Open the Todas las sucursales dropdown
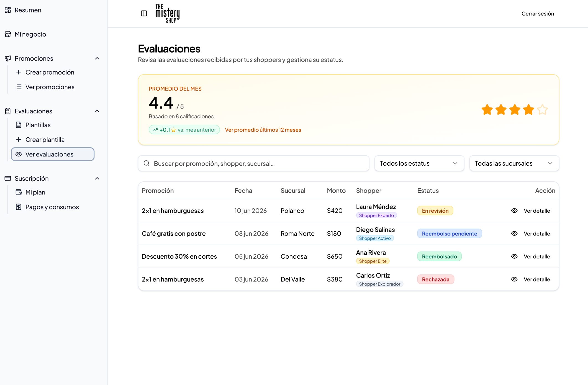588x385 pixels. pos(514,163)
